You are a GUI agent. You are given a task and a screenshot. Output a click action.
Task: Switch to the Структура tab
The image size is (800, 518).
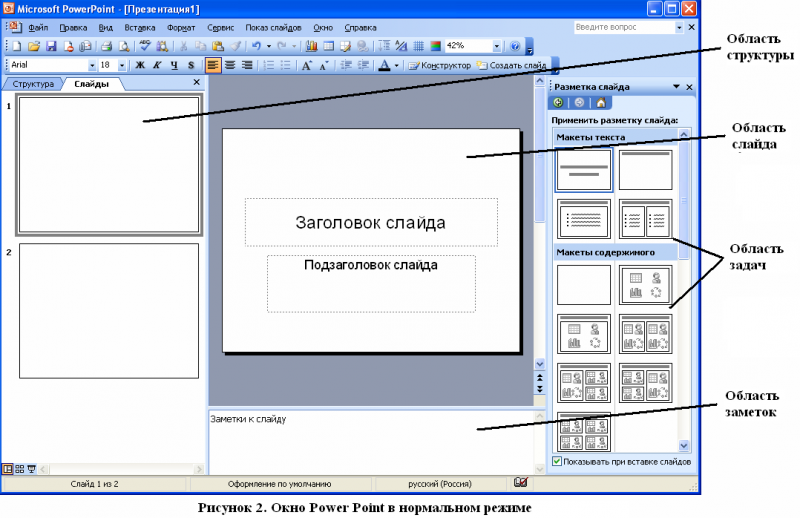(33, 84)
